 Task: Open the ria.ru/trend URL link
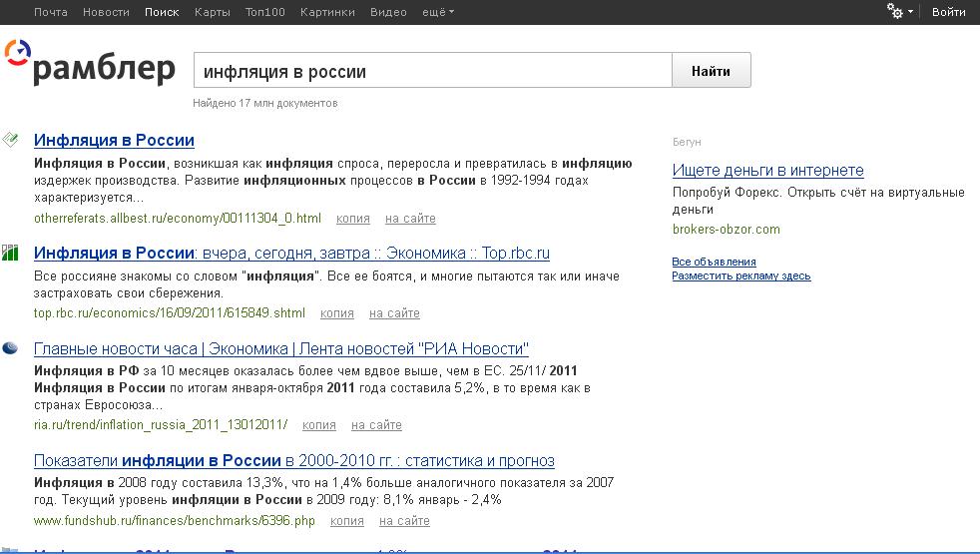pyautogui.click(x=161, y=424)
